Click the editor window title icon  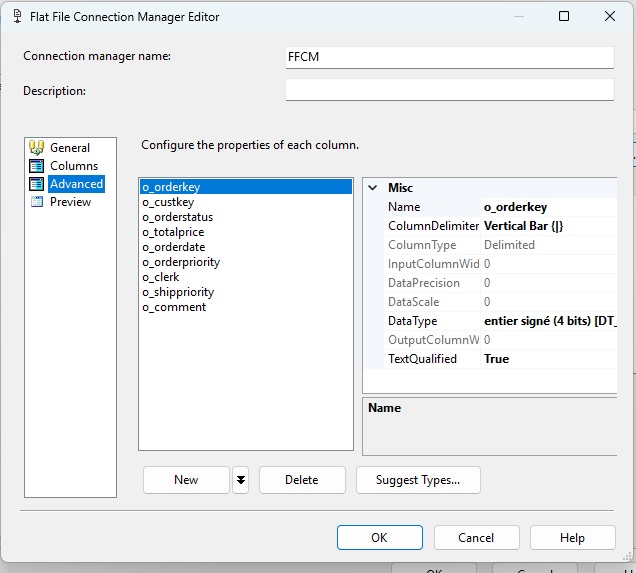17,17
